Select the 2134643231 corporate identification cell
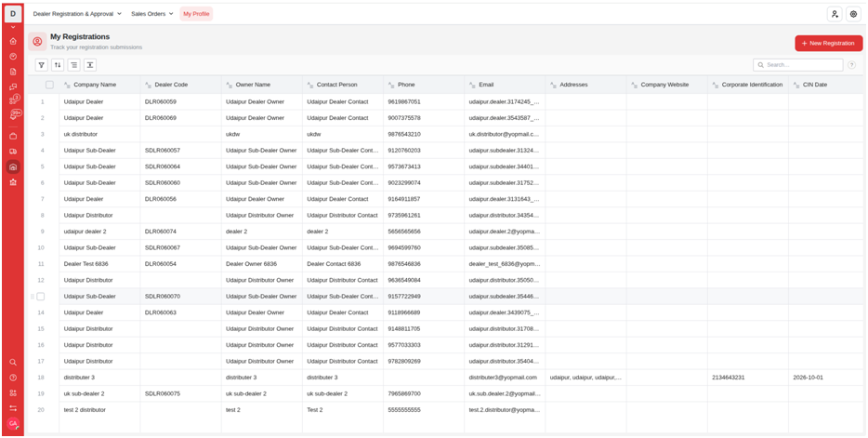This screenshot has width=868, height=438. [748, 378]
